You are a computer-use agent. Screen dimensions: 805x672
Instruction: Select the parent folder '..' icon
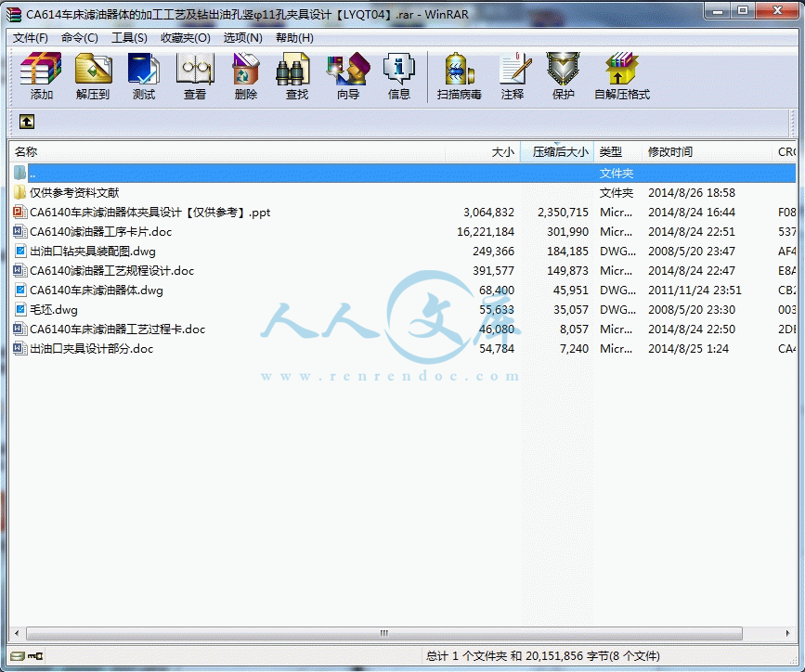pyautogui.click(x=19, y=173)
